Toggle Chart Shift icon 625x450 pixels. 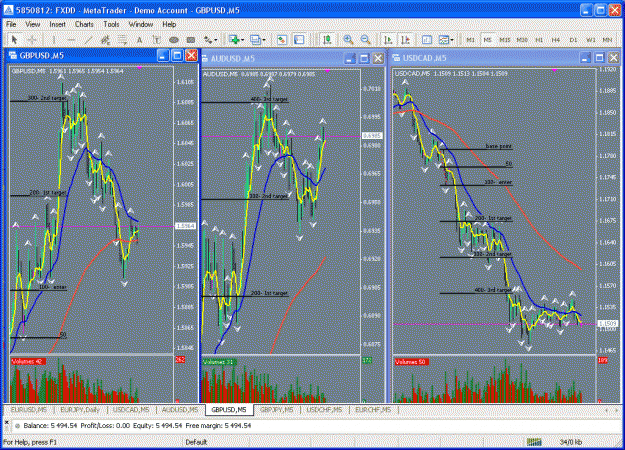pos(405,39)
